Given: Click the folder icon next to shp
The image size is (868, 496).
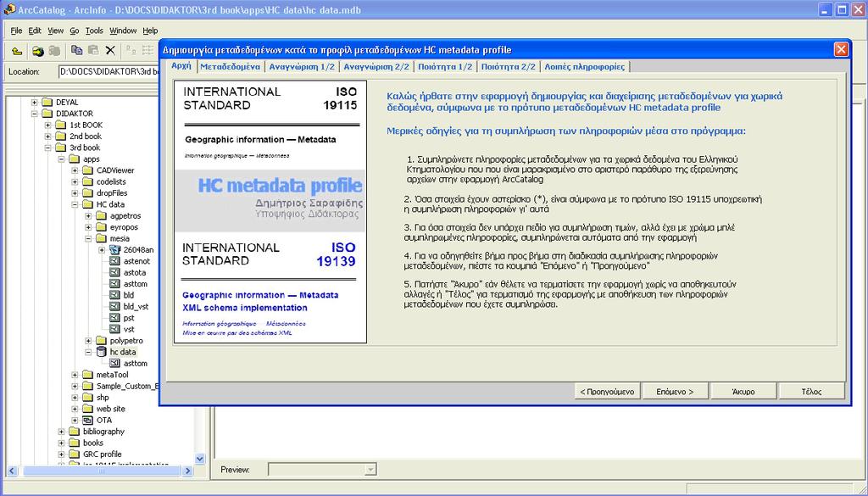Looking at the screenshot, I should [87, 398].
